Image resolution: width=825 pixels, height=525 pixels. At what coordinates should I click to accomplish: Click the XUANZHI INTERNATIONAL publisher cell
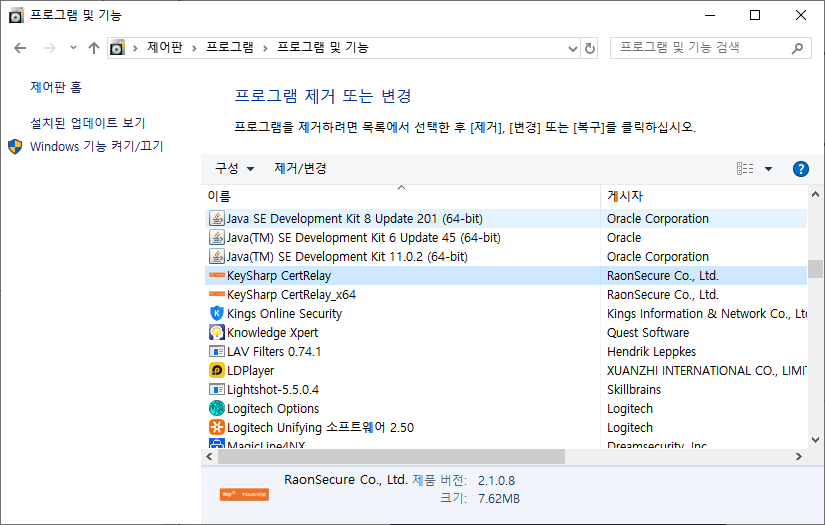(706, 370)
